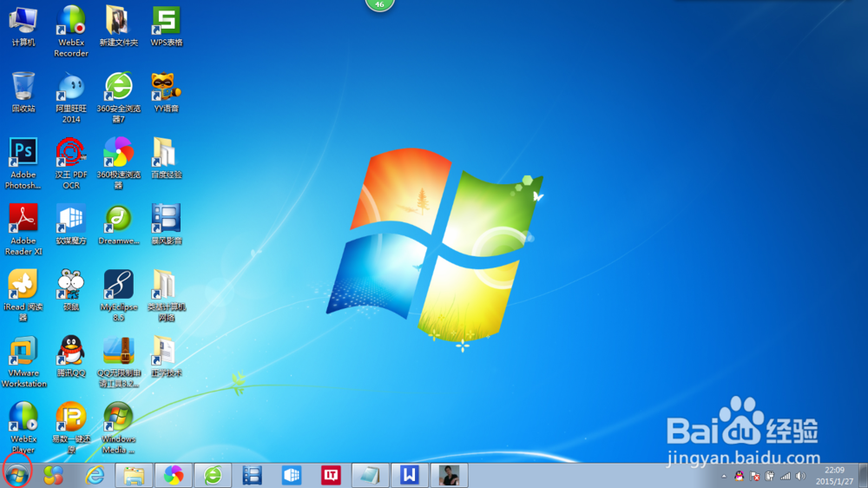Select the VMware Workstation shortcut
Screen dimensions: 868x488
pos(23,362)
